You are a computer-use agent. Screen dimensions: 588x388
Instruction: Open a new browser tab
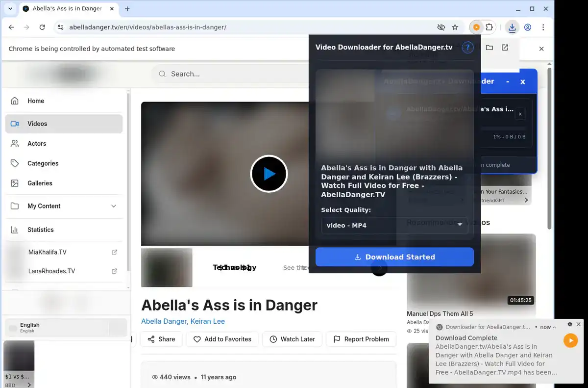tap(127, 9)
